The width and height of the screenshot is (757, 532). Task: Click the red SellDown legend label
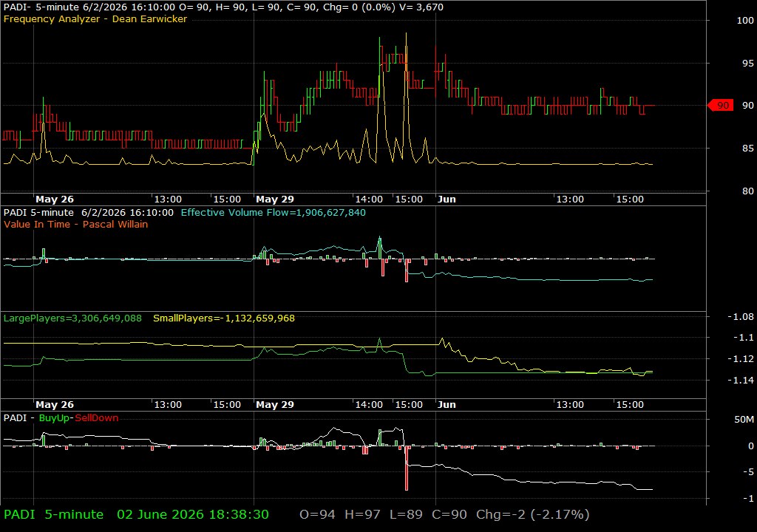coord(97,418)
